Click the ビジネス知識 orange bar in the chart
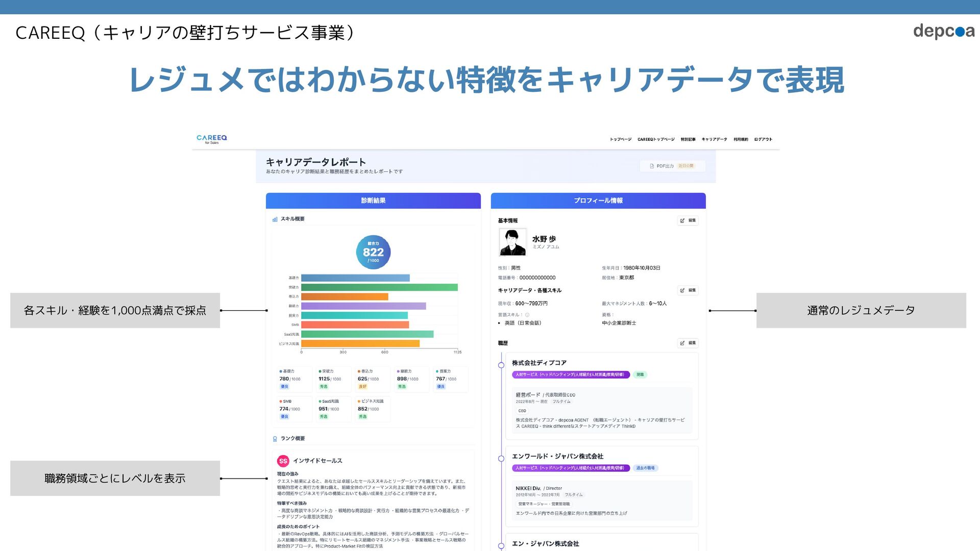Image resolution: width=980 pixels, height=551 pixels. tap(360, 343)
